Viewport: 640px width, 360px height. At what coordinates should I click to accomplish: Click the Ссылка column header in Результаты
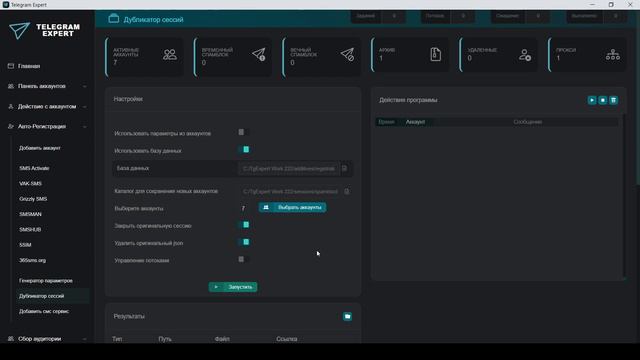[x=287, y=339]
